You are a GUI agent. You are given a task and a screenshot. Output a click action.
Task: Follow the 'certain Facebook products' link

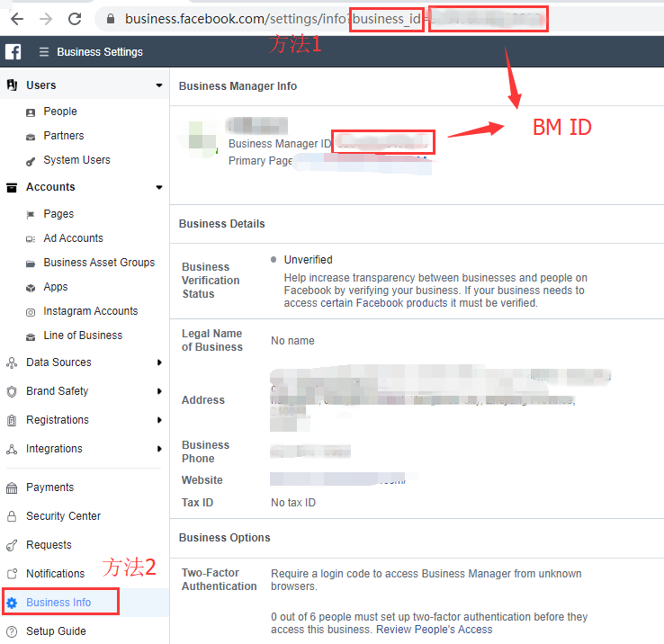pos(383,303)
